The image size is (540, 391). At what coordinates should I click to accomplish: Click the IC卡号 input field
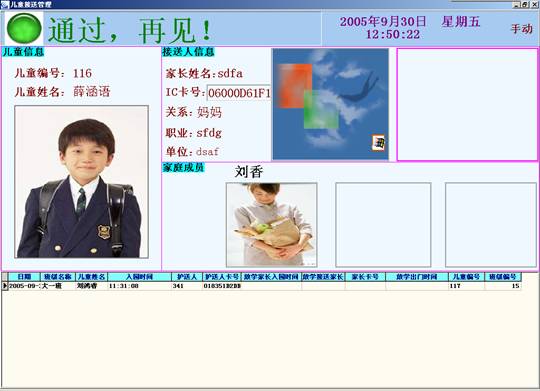click(239, 93)
